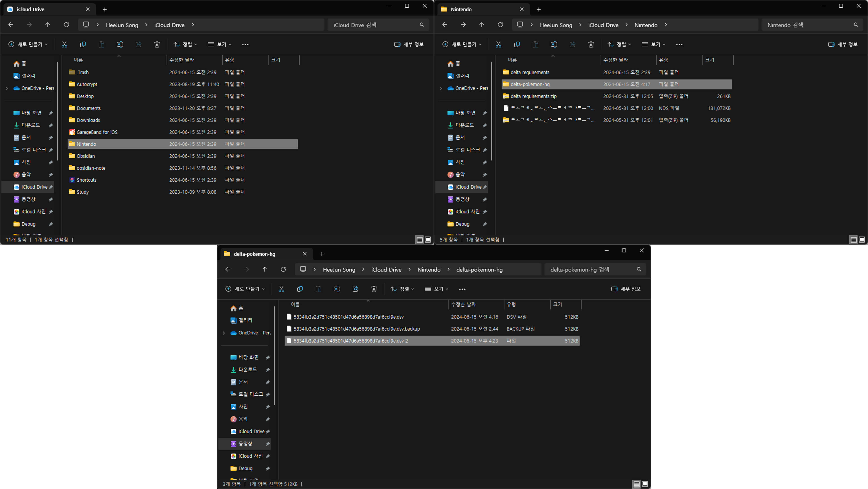Click rename icon in delta-pokemon-hg toolbar
868x489 pixels.
[x=337, y=289]
